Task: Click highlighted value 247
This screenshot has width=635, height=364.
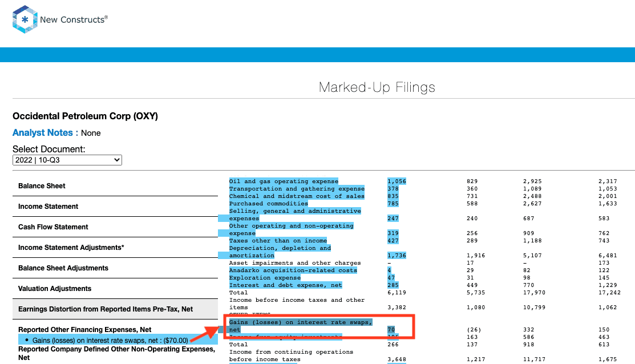Action: click(393, 219)
